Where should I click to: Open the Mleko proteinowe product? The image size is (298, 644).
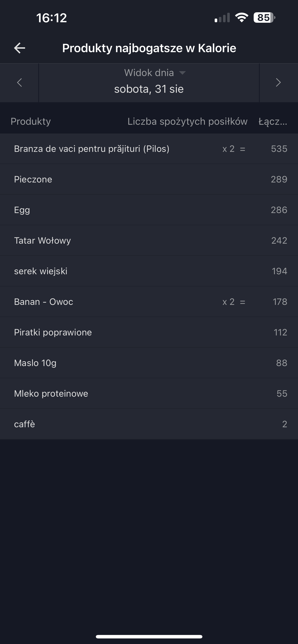(51, 393)
